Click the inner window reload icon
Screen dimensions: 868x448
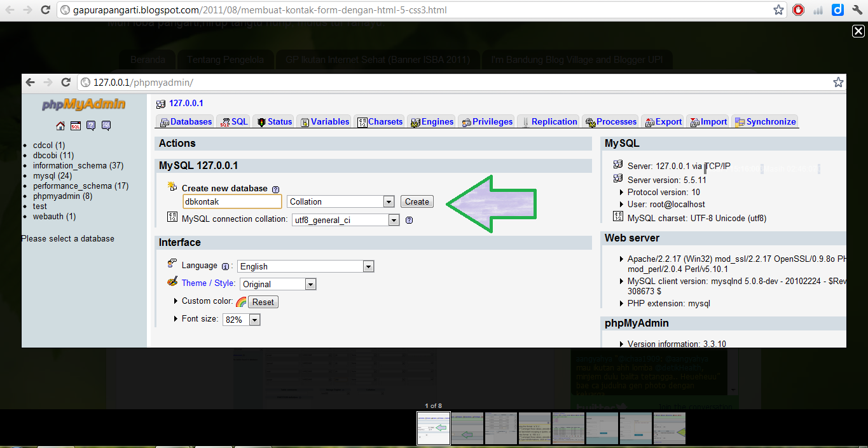point(65,82)
